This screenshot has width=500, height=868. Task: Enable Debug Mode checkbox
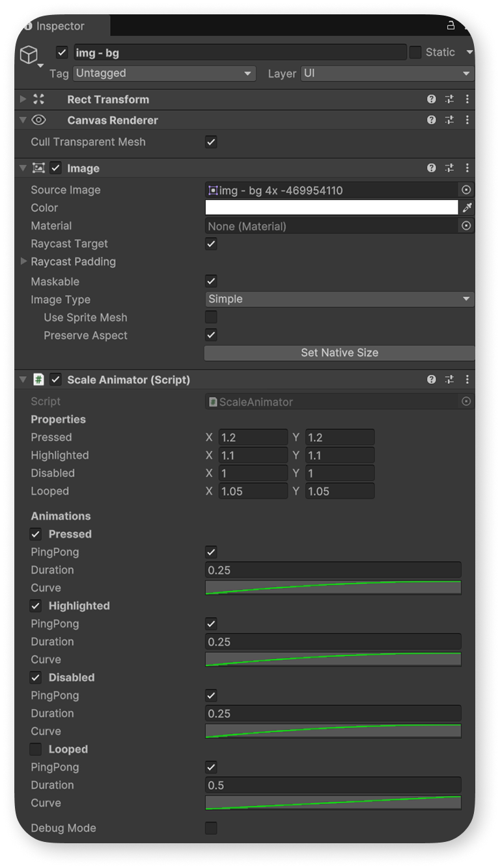211,828
